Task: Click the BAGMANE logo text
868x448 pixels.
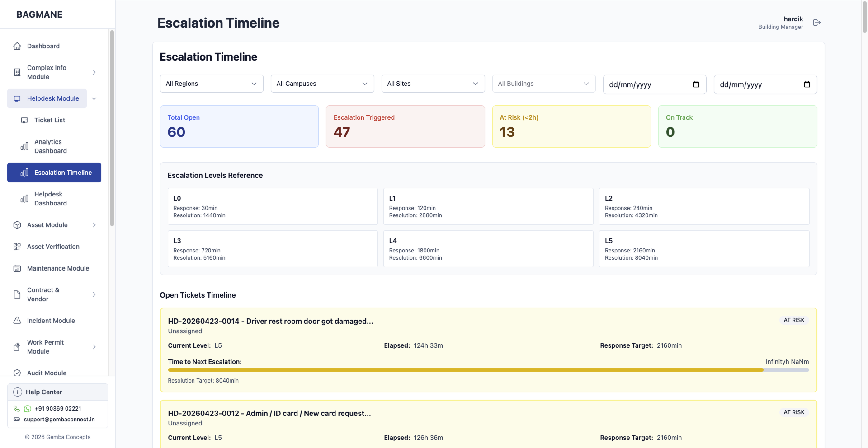Action: (x=39, y=14)
